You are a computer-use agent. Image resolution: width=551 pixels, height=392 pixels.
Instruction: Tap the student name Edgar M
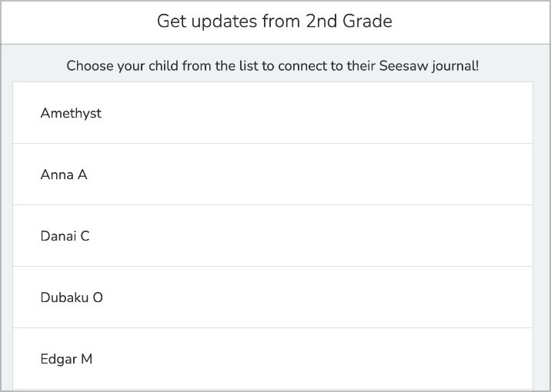tap(66, 360)
